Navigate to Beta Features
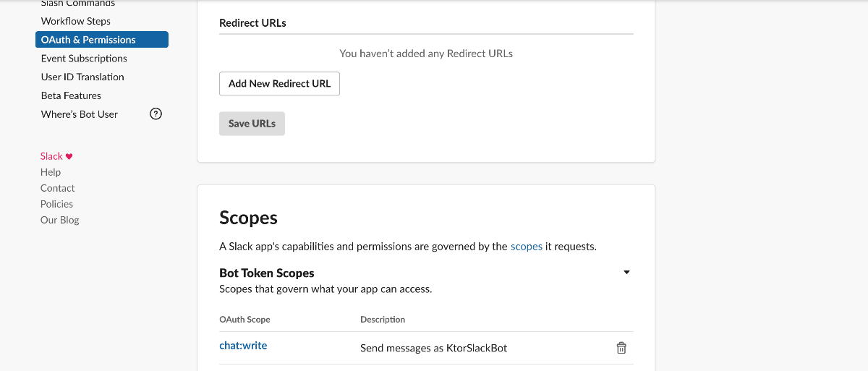 [71, 95]
